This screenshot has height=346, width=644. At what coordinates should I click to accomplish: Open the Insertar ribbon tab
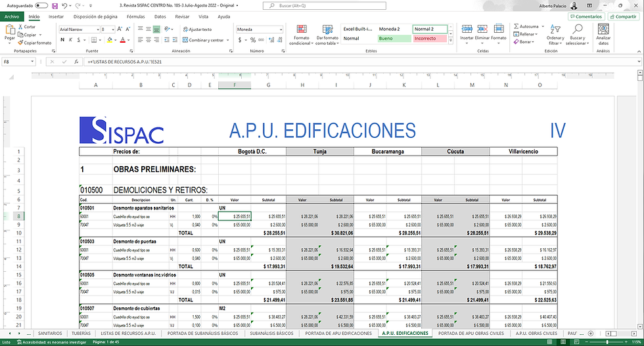pos(56,17)
